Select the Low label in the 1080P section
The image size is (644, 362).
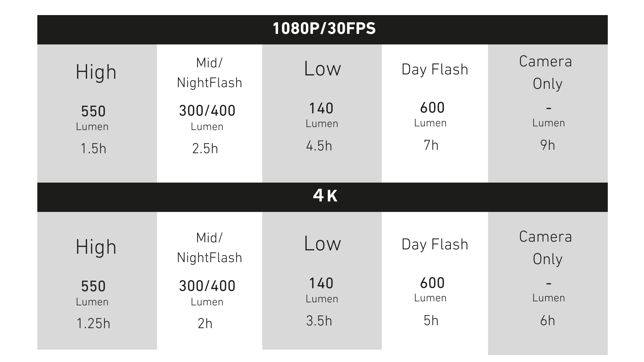coord(322,69)
